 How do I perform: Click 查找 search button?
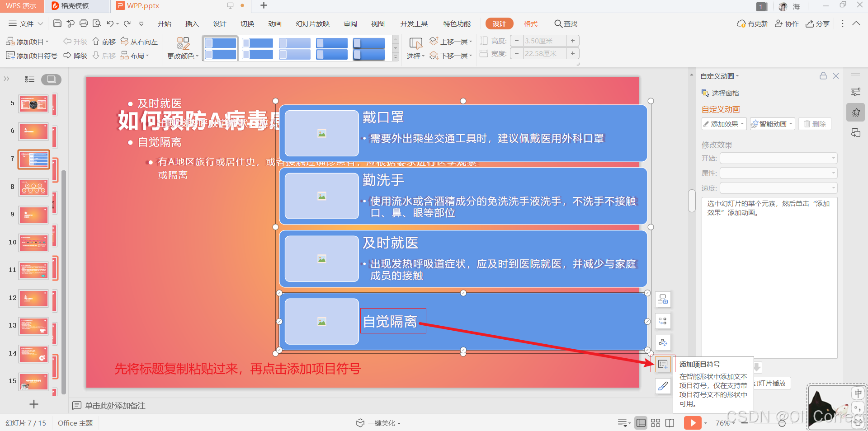566,23
